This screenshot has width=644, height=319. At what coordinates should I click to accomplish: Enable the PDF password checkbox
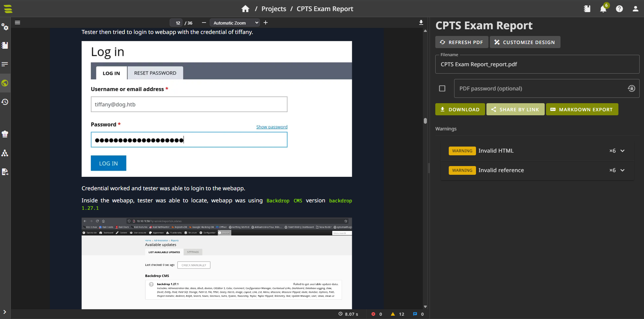(442, 88)
